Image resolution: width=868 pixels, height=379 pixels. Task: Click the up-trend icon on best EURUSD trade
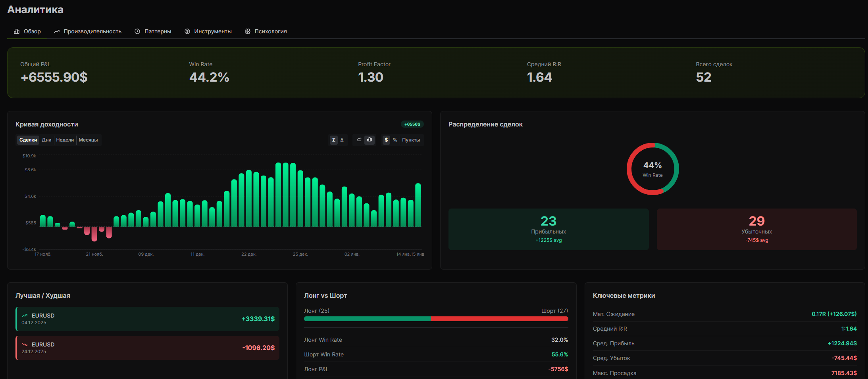click(25, 316)
